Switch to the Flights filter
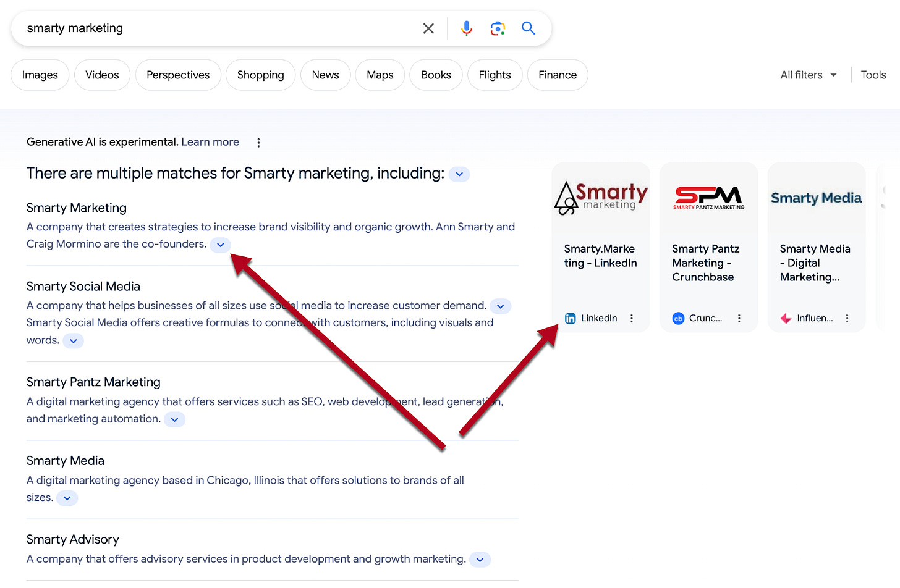The width and height of the screenshot is (900, 588). click(x=495, y=75)
